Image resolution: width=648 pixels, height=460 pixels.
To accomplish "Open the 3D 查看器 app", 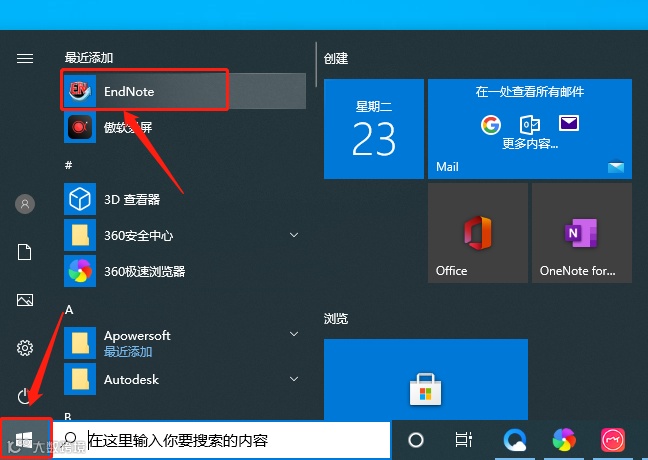I will click(x=185, y=199).
